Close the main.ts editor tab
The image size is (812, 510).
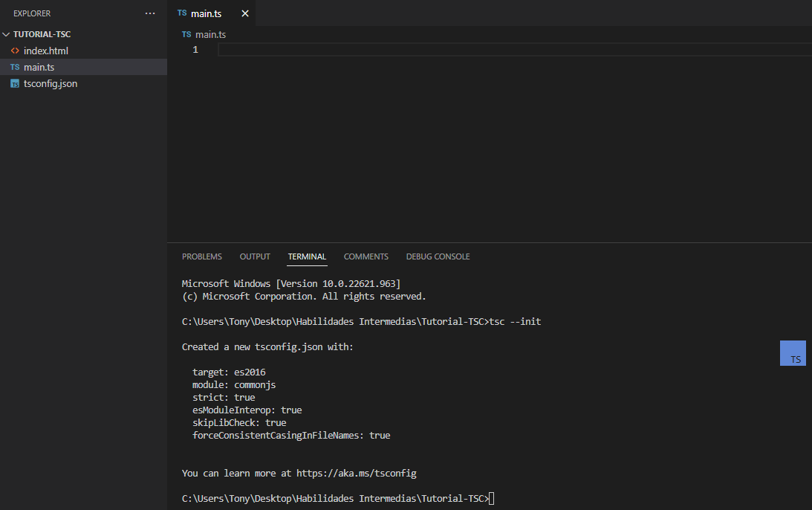(245, 13)
